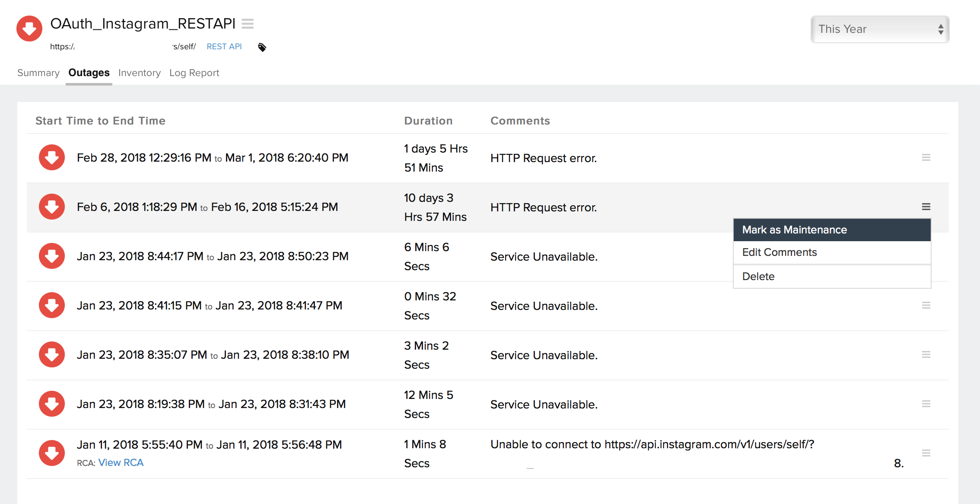Switch to the Inventory tab

(x=139, y=73)
